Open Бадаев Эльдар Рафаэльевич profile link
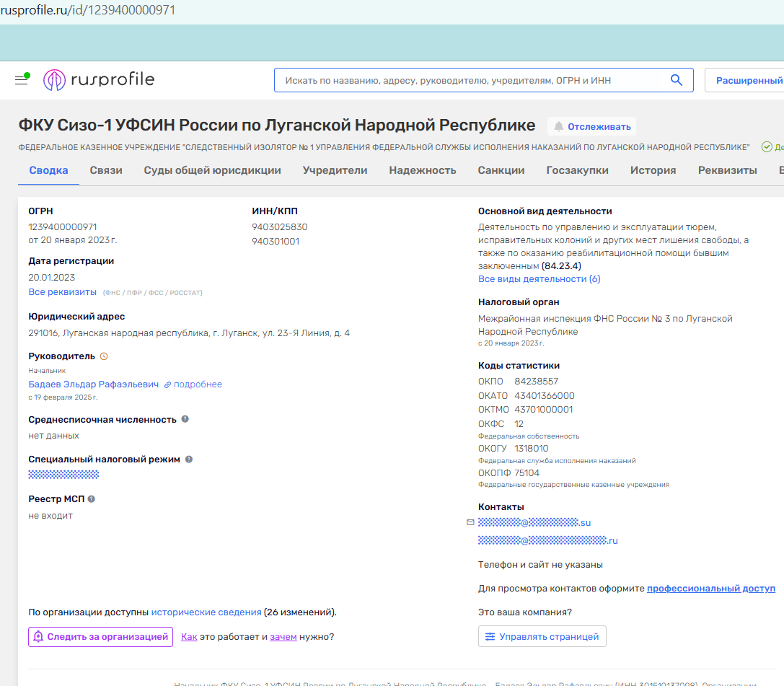This screenshot has height=686, width=784. (x=94, y=384)
